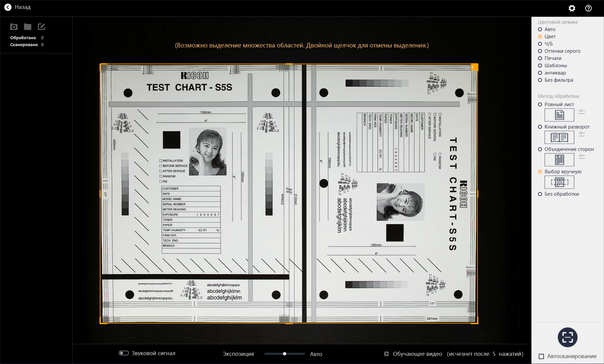Click the edit pencil icon in left panel
The width and height of the screenshot is (604, 364).
point(42,27)
